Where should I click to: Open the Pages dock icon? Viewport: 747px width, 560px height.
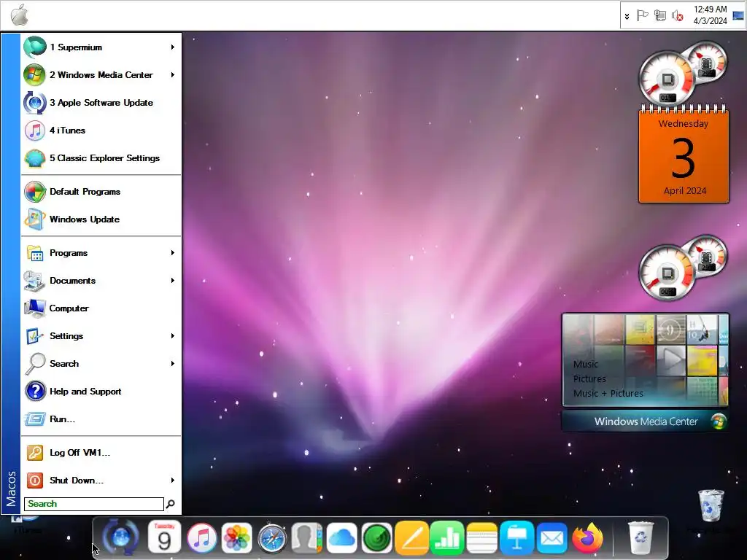(411, 538)
